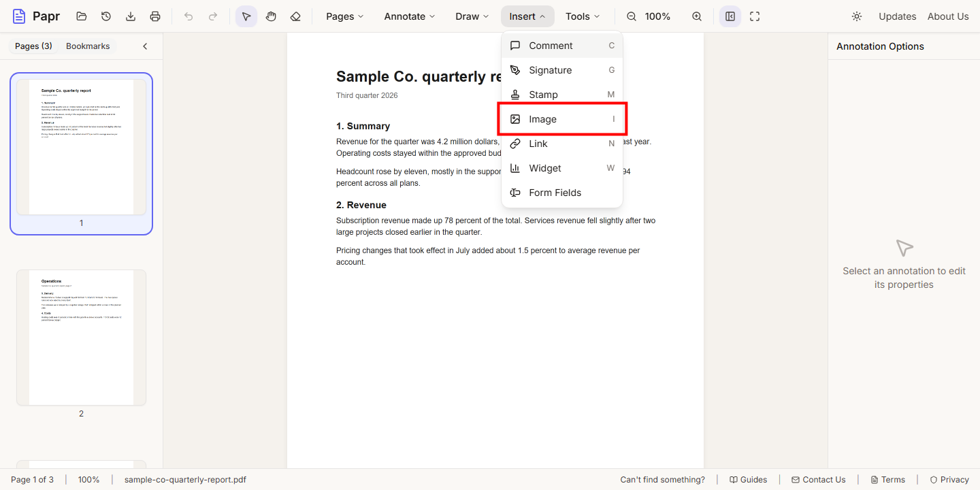Collapse the pages sidebar with the chevron
Image resolution: width=980 pixels, height=490 pixels.
145,46
